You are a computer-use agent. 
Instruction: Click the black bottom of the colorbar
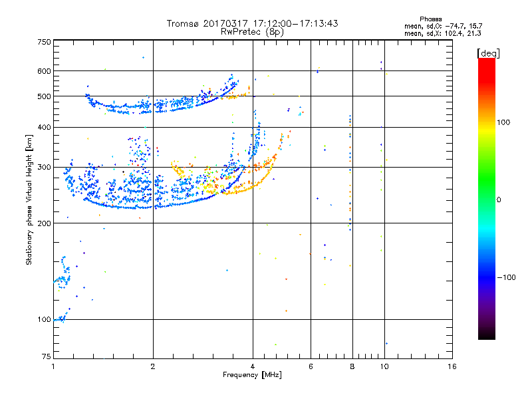point(487,334)
